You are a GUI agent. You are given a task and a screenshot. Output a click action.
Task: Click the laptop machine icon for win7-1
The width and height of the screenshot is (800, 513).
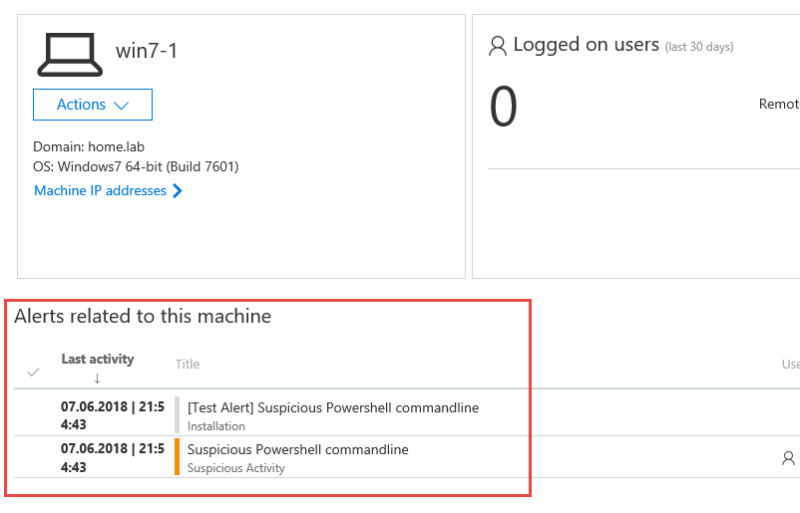(69, 54)
